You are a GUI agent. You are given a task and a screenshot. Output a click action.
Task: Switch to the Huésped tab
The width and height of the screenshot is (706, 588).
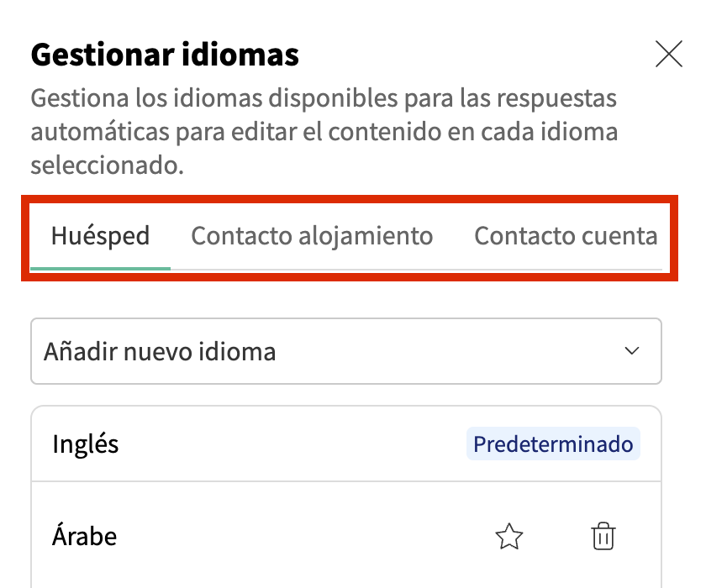(x=100, y=236)
